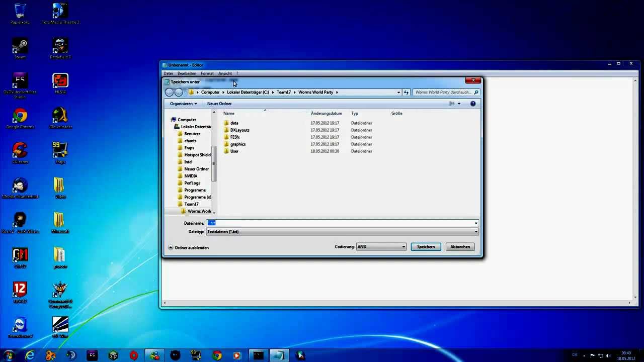Viewport: 644px width, 362px height.
Task: Go back with the dialog back arrow
Action: [x=169, y=93]
